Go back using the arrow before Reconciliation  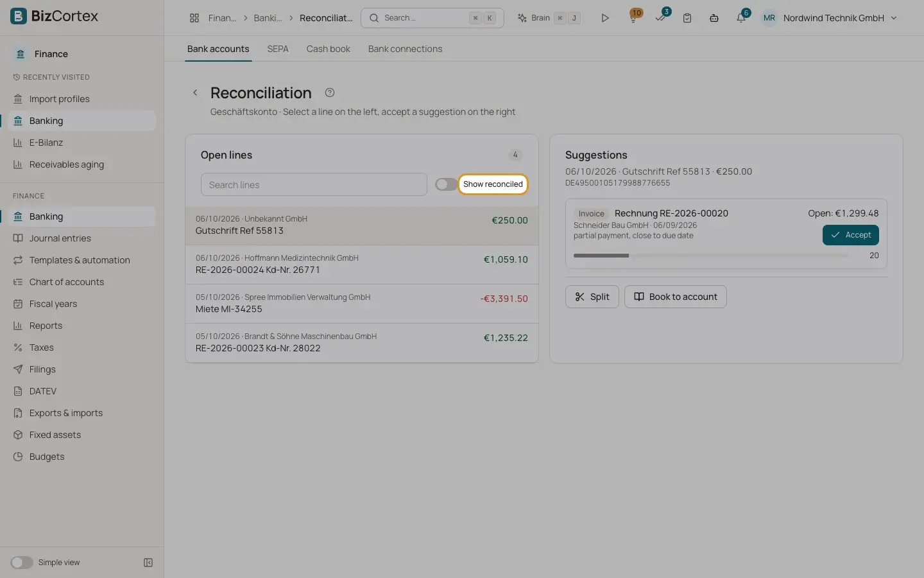point(195,92)
